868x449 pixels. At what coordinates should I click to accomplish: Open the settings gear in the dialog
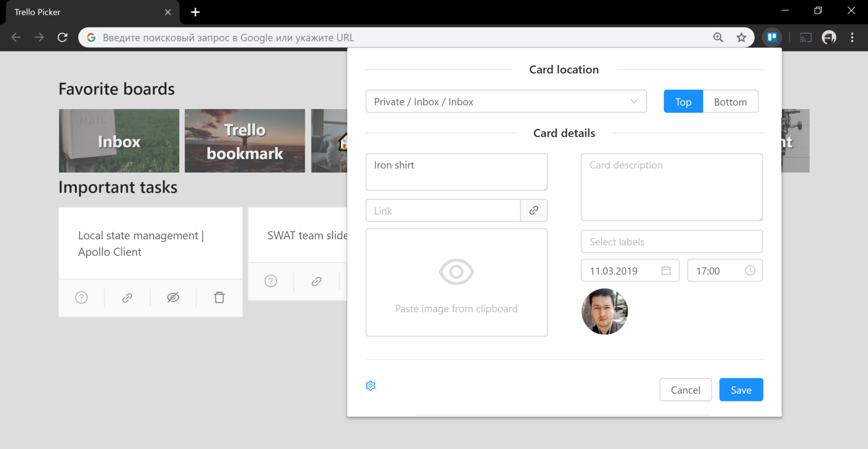point(370,385)
